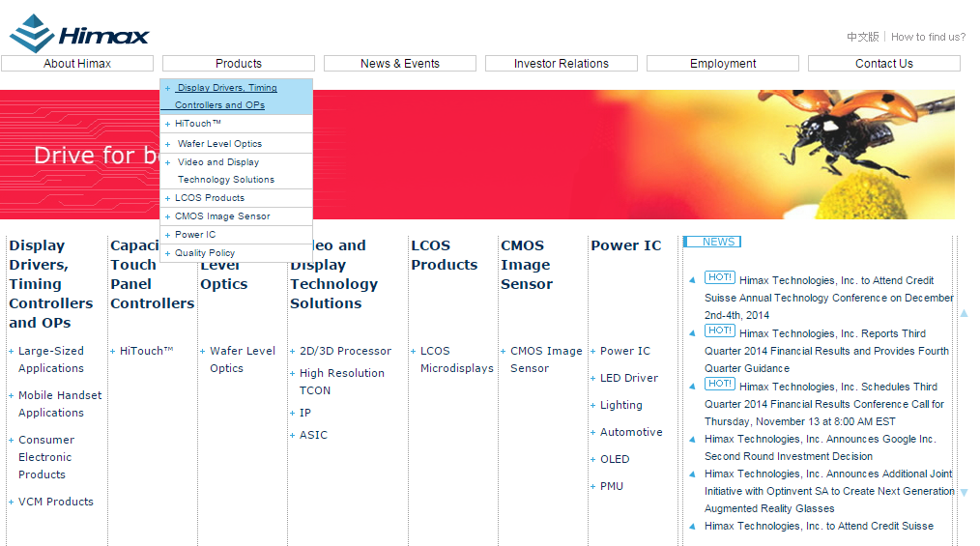Select Video and Display Technology Solutions dropdown item

tap(236, 171)
